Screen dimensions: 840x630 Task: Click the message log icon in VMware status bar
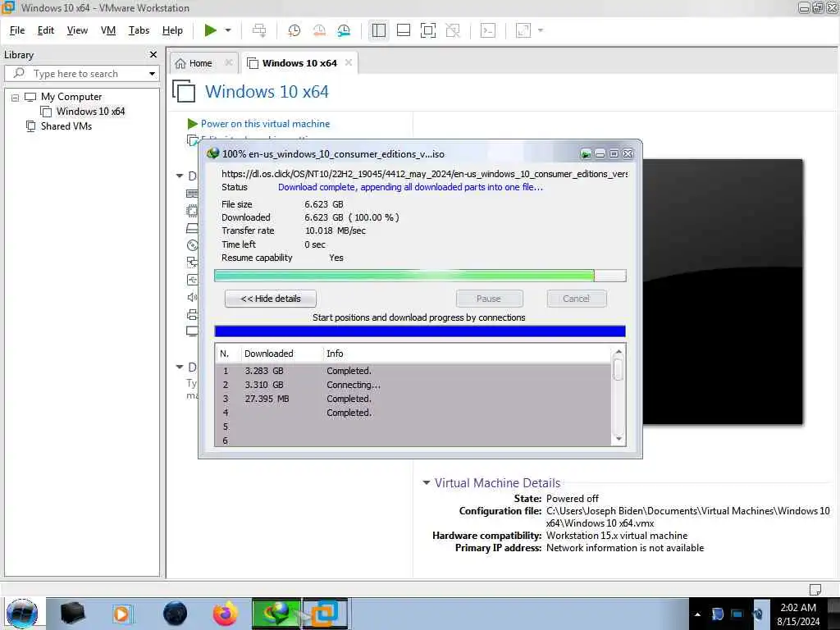[815, 589]
